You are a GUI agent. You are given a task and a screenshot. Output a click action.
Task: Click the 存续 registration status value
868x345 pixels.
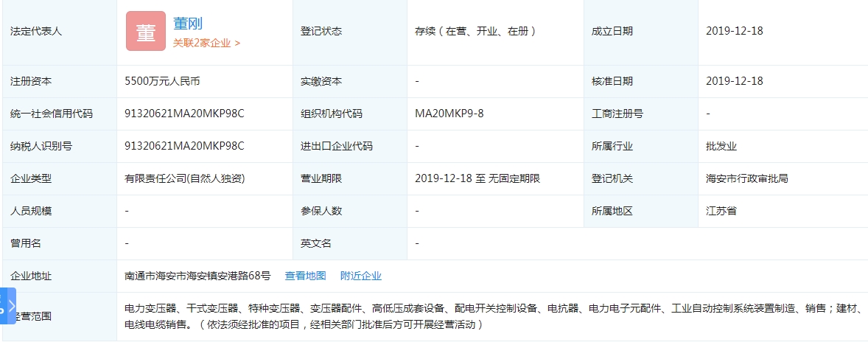click(x=475, y=31)
